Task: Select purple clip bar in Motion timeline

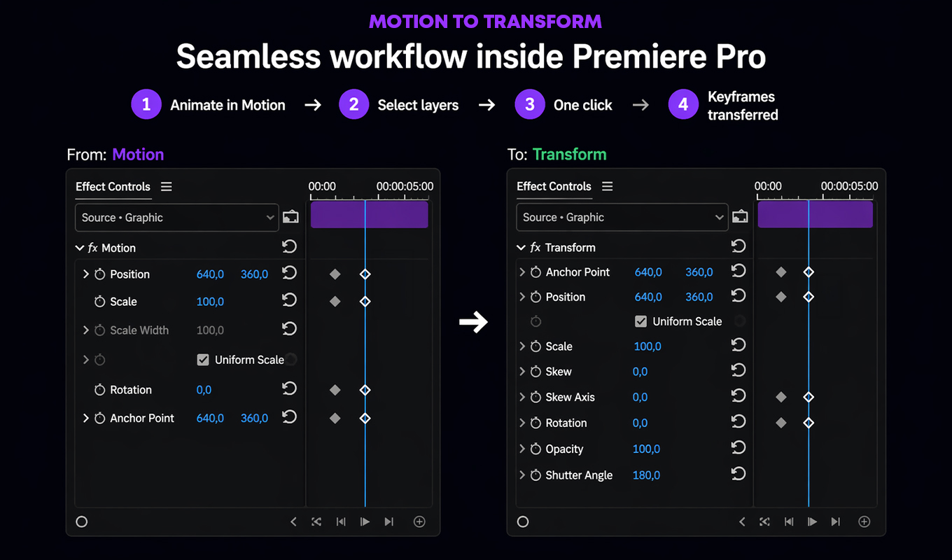Action: click(369, 215)
